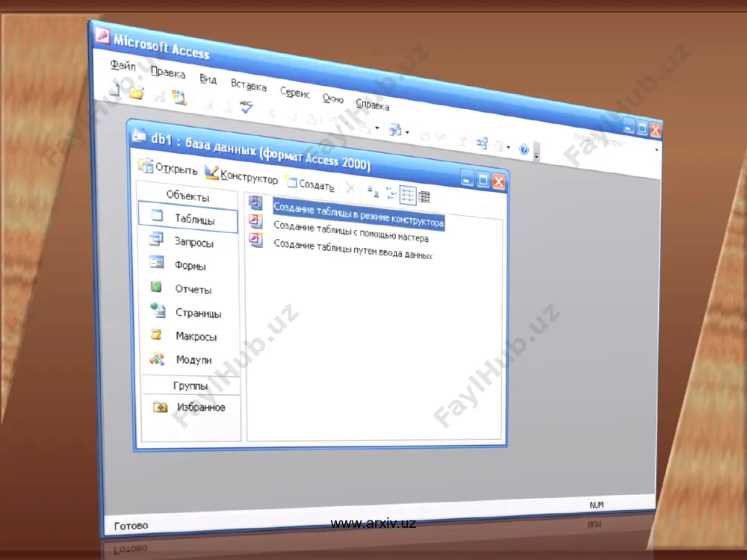Select Формы in Objects list

coord(190,265)
